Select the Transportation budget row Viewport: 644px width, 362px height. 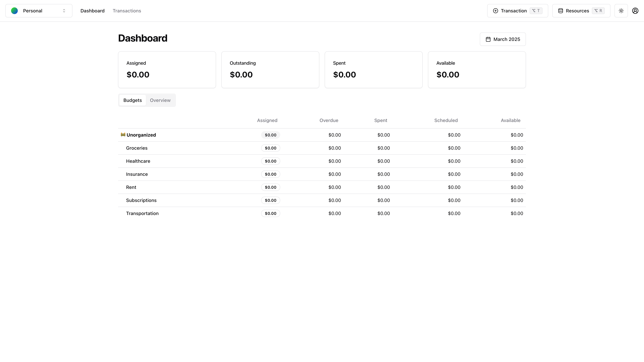[322, 213]
